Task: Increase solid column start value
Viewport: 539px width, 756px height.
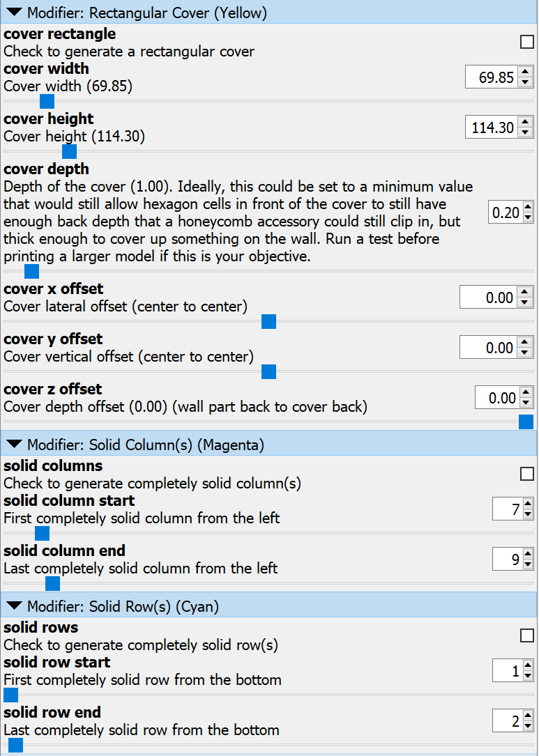Action: click(x=528, y=504)
